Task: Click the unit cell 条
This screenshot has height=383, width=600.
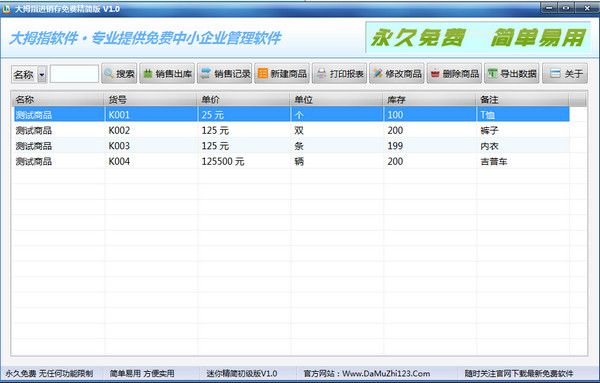Action: tap(299, 146)
